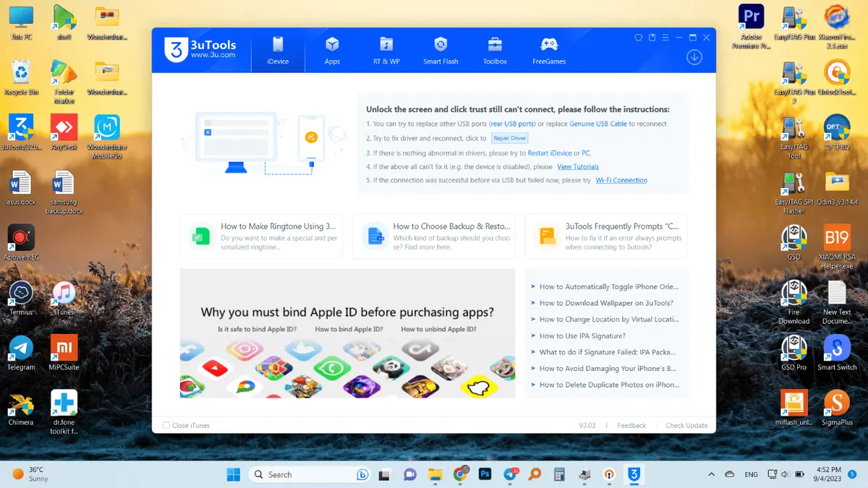Open How to Use IPA Signature article

pyautogui.click(x=582, y=335)
